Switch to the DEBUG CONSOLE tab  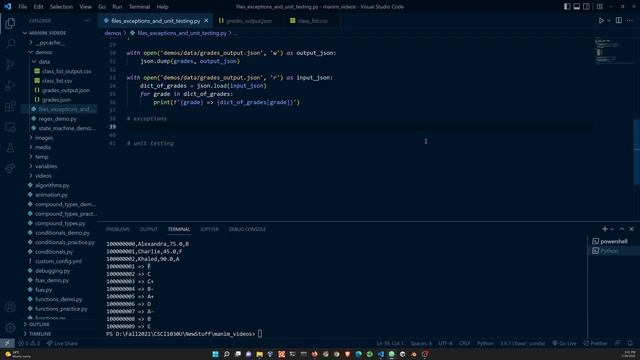pos(247,229)
